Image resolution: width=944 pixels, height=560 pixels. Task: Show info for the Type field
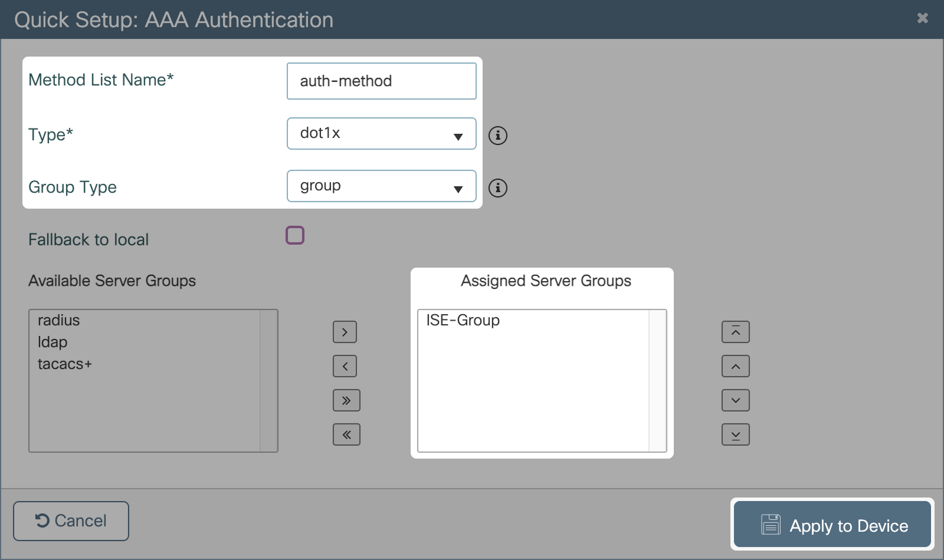[x=498, y=136]
